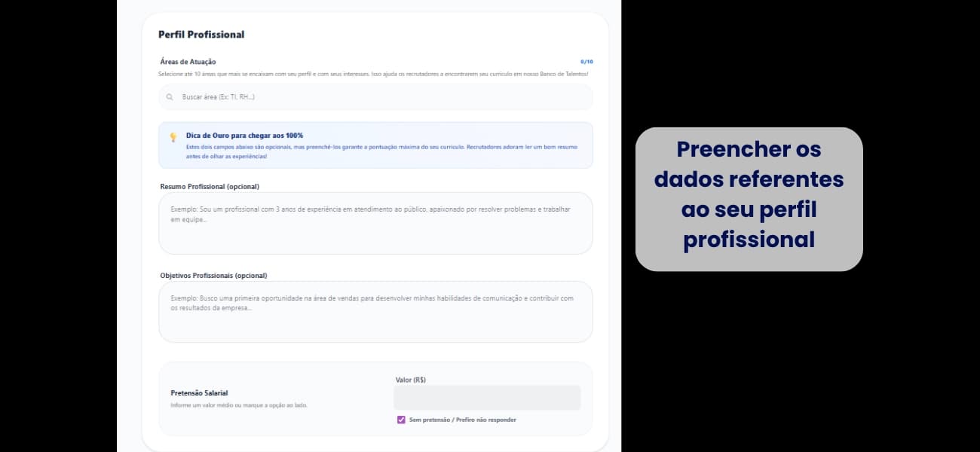Image resolution: width=980 pixels, height=452 pixels.
Task: Click the Áreas de Atuação label
Action: point(188,62)
